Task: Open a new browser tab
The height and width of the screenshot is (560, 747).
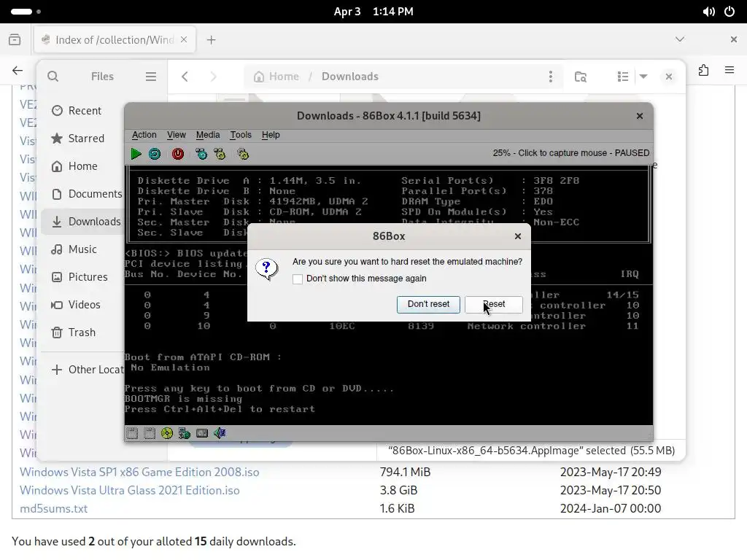Action: [x=211, y=40]
